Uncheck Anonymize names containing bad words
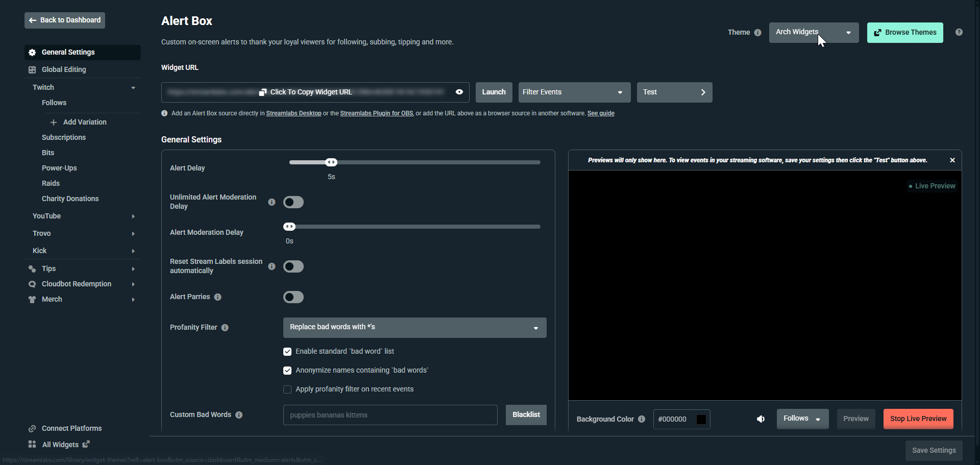 tap(287, 371)
